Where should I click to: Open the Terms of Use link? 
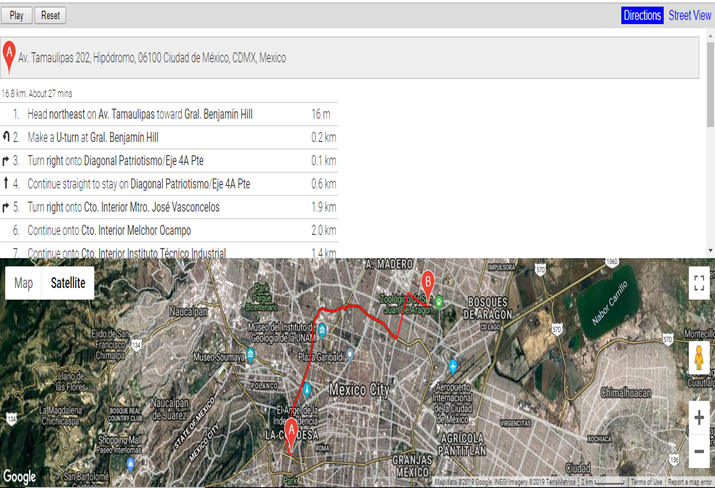[x=647, y=482]
